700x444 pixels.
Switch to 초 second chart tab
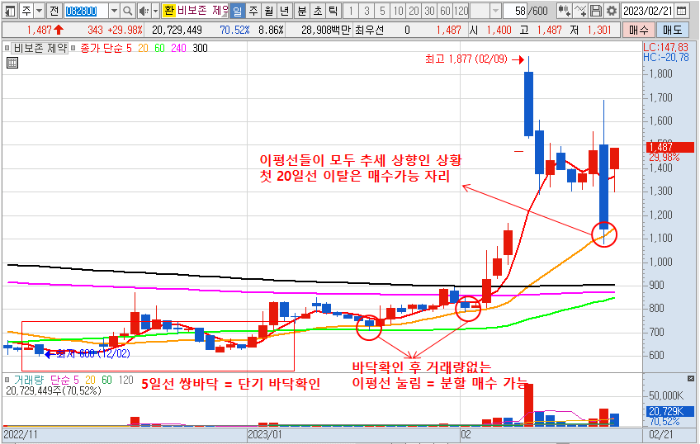pyautogui.click(x=317, y=11)
